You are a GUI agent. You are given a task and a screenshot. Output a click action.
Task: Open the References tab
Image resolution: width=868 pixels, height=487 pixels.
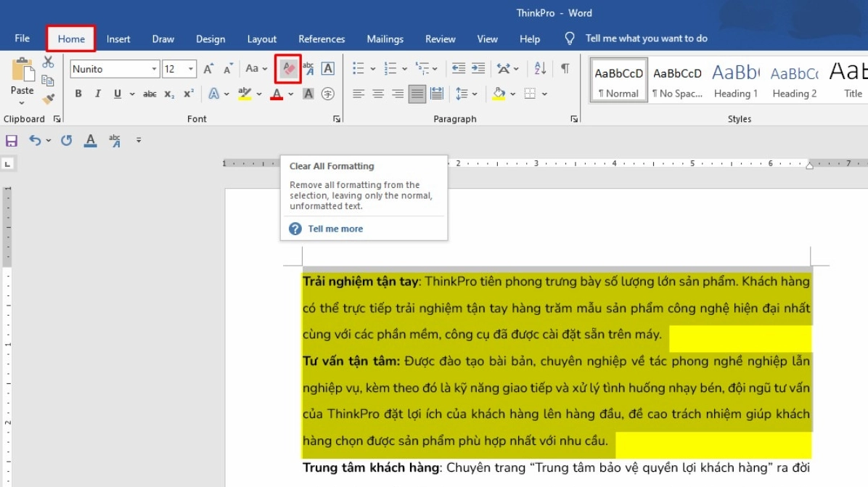click(x=322, y=38)
